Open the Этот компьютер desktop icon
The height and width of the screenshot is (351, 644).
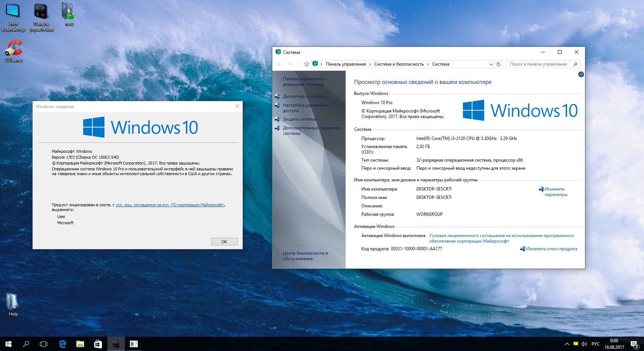point(13,18)
